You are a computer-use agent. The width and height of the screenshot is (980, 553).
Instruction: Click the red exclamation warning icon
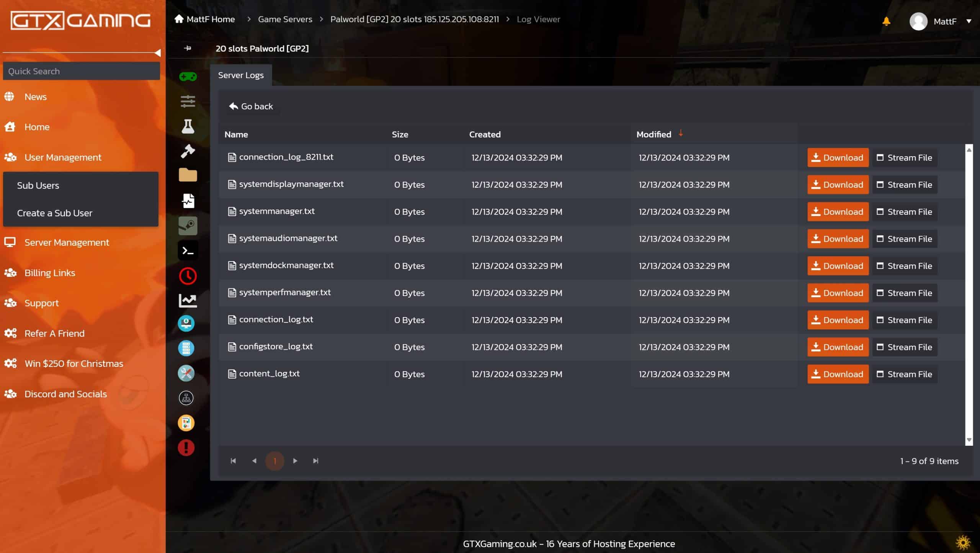[x=186, y=448]
